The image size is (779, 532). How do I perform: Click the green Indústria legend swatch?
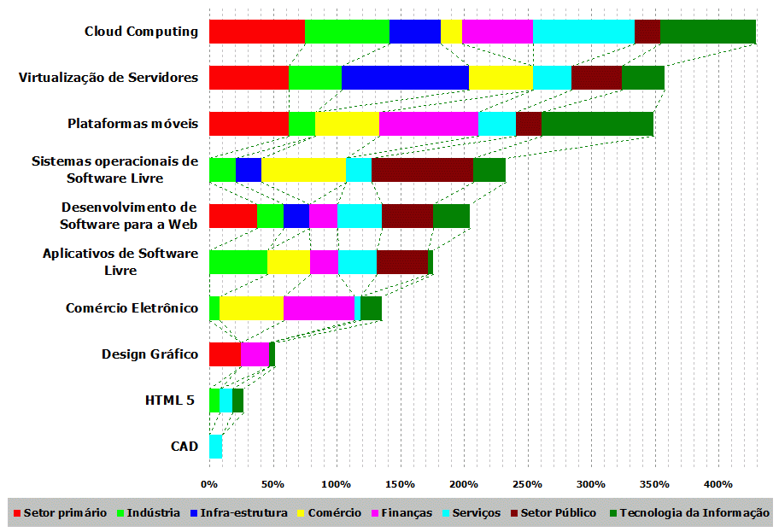[x=120, y=513]
